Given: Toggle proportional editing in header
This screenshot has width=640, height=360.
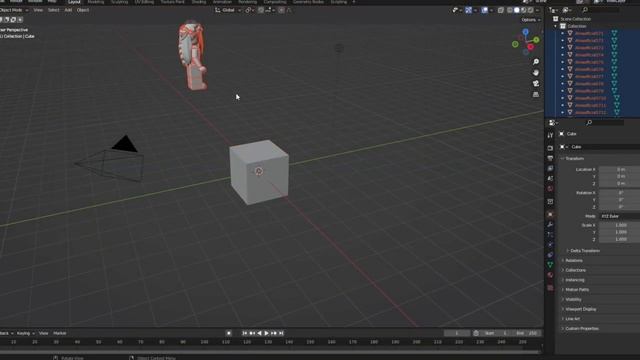Looking at the screenshot, I should click(282, 10).
